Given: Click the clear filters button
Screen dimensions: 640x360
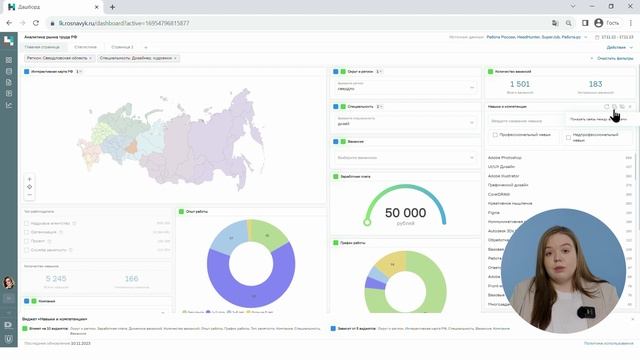Looking at the screenshot, I should click(x=611, y=58).
